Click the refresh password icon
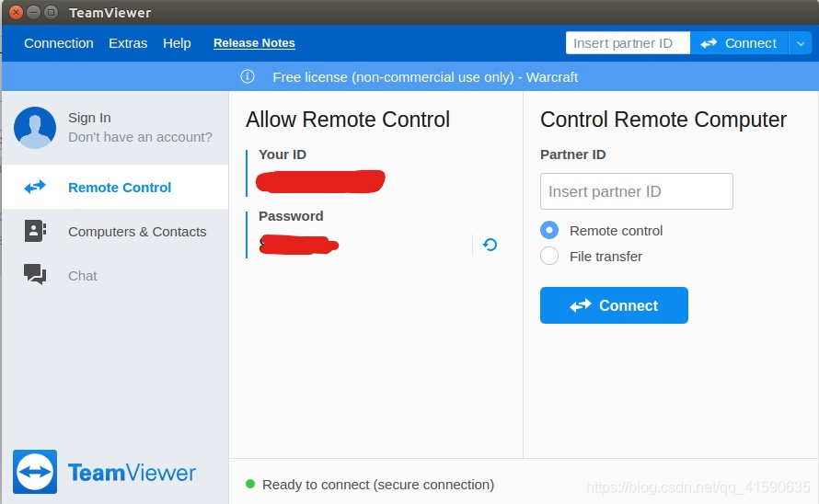819x504 pixels. [490, 245]
